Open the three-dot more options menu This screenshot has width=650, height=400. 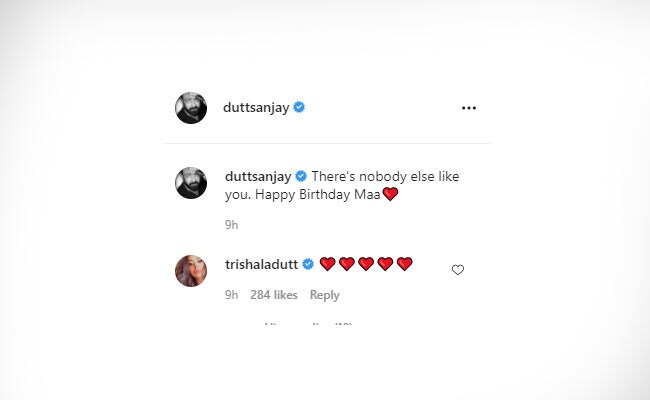tap(469, 108)
